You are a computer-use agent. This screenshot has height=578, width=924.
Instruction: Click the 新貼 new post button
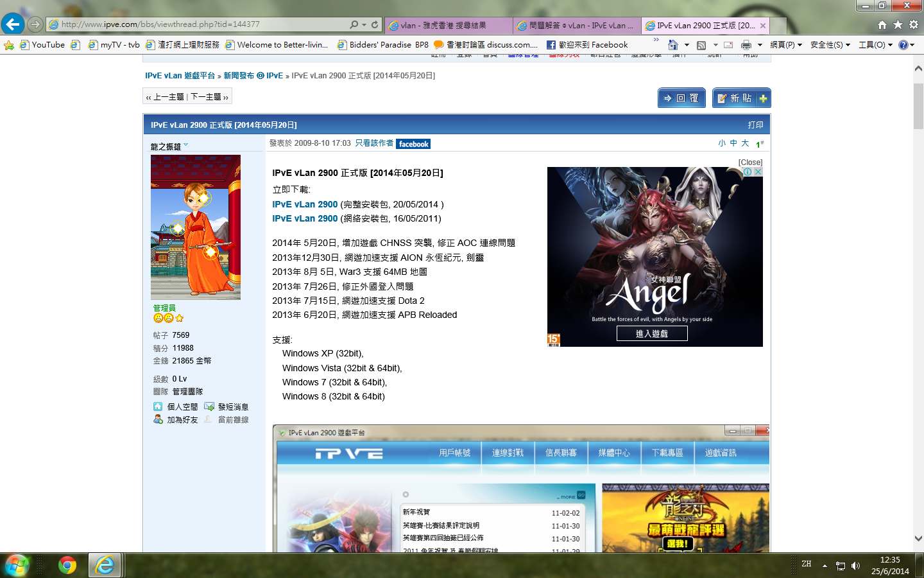(x=741, y=98)
